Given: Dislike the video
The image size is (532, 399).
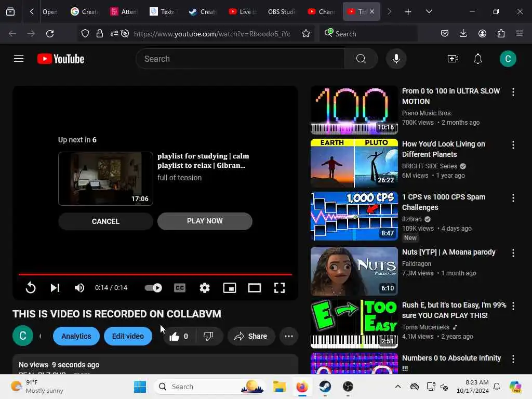Looking at the screenshot, I should click(x=209, y=336).
